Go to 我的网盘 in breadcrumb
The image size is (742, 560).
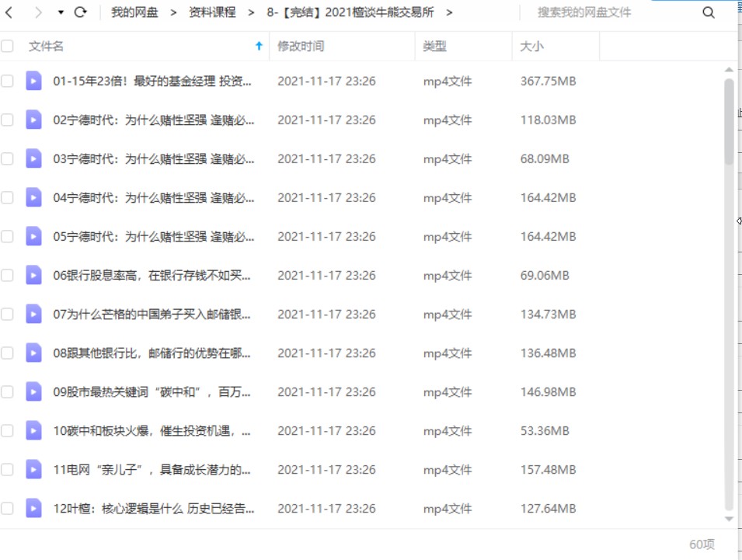click(x=134, y=12)
